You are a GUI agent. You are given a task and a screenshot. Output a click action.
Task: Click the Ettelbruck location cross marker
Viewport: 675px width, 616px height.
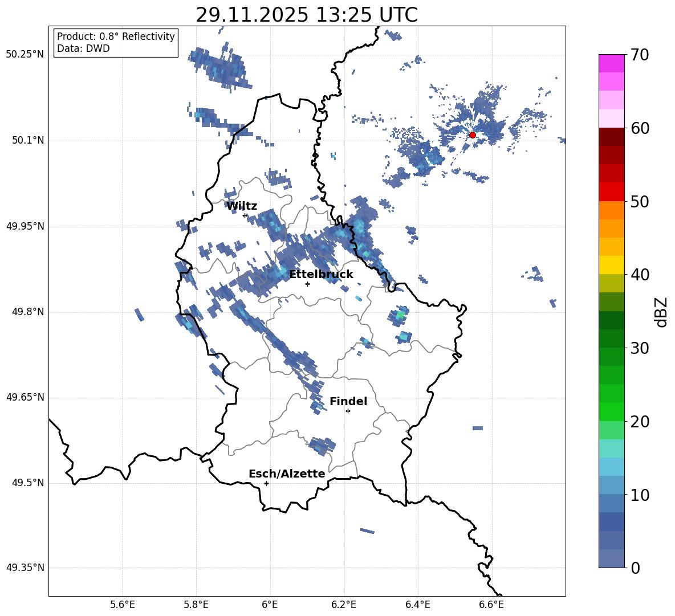[307, 284]
